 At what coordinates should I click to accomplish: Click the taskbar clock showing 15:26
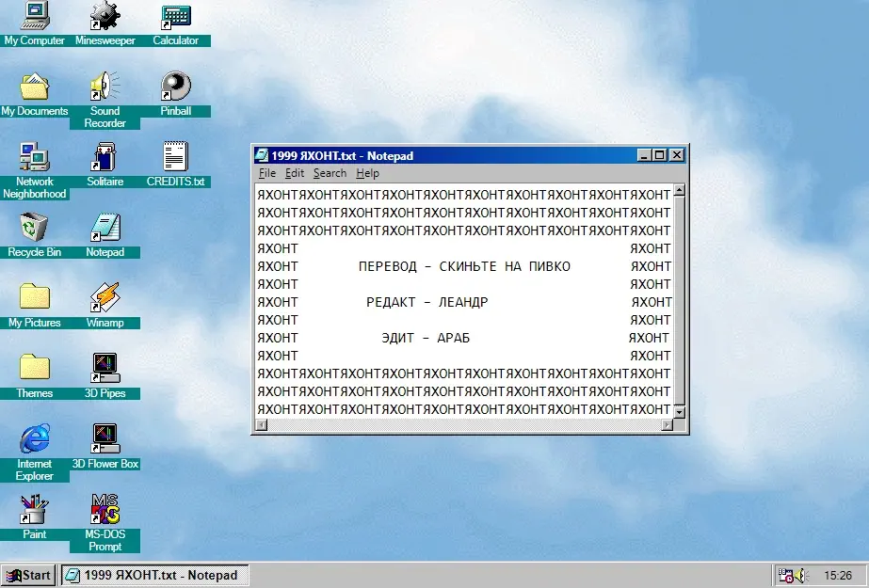pos(837,576)
